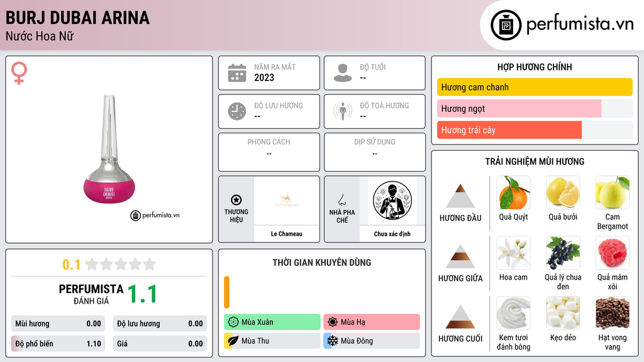Click the release year 2023
Screen dimensions: 644x362
click(x=264, y=77)
